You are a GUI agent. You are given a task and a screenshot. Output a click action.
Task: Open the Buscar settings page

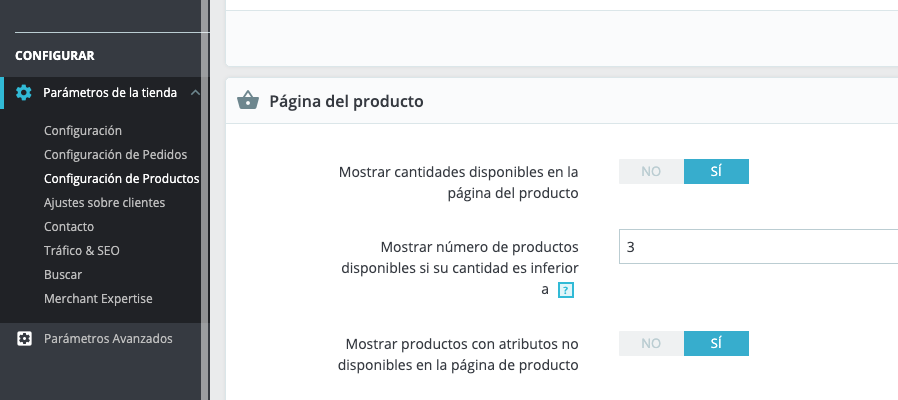click(63, 274)
